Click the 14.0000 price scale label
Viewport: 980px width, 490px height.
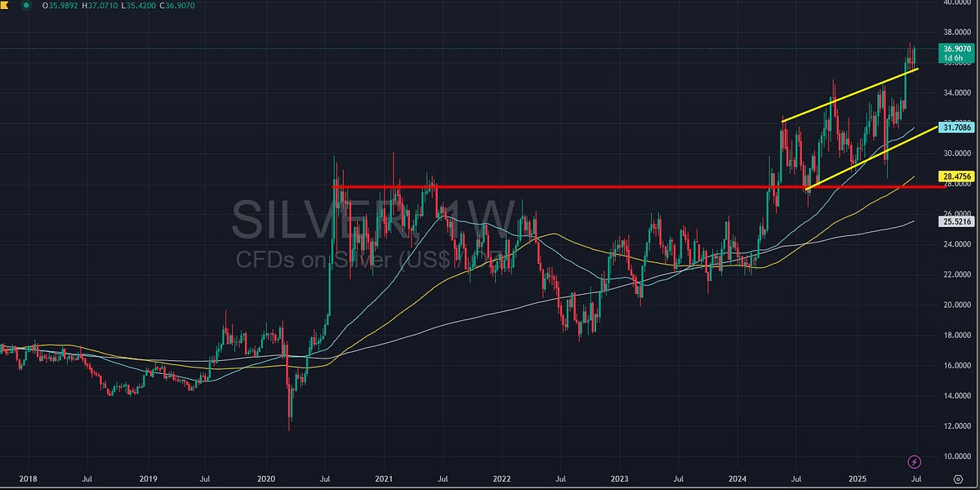pyautogui.click(x=956, y=395)
